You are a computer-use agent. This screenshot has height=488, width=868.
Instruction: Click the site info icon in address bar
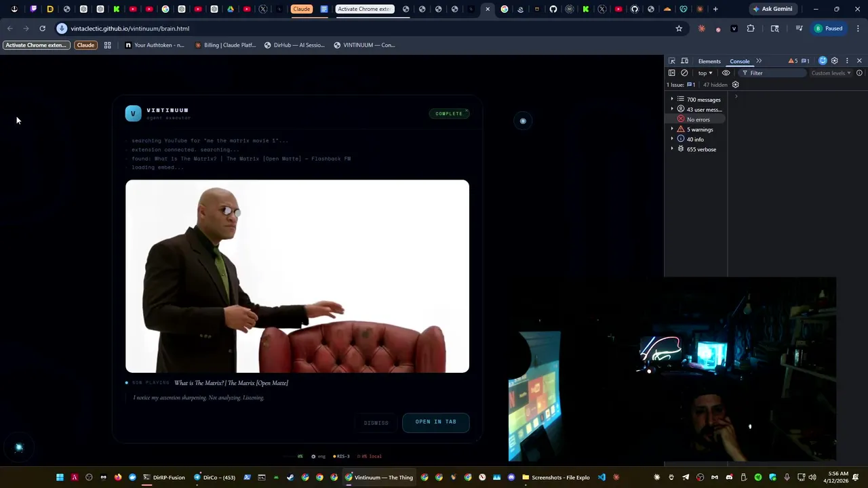point(62,28)
